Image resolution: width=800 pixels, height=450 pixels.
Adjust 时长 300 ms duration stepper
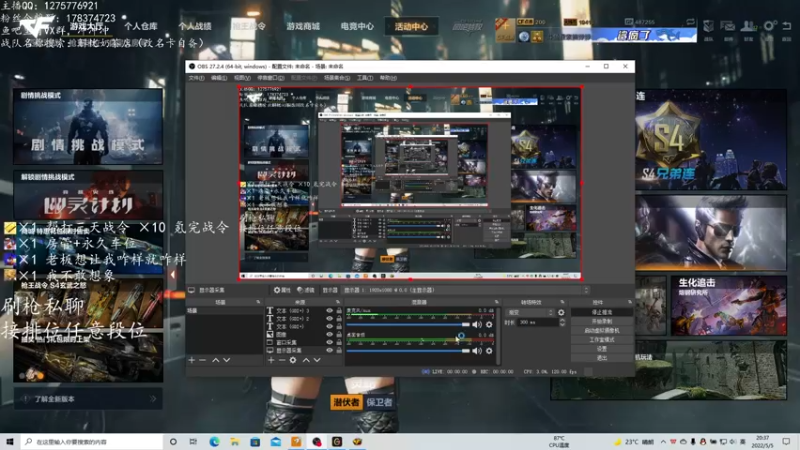pyautogui.click(x=562, y=322)
